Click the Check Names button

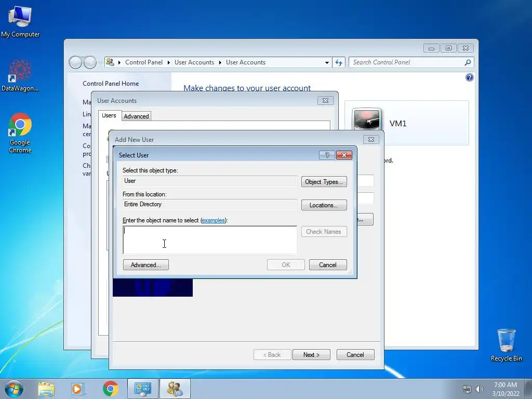point(324,232)
